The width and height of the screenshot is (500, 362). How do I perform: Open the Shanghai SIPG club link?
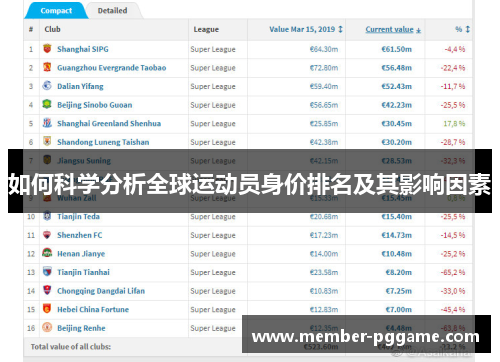[x=83, y=49]
